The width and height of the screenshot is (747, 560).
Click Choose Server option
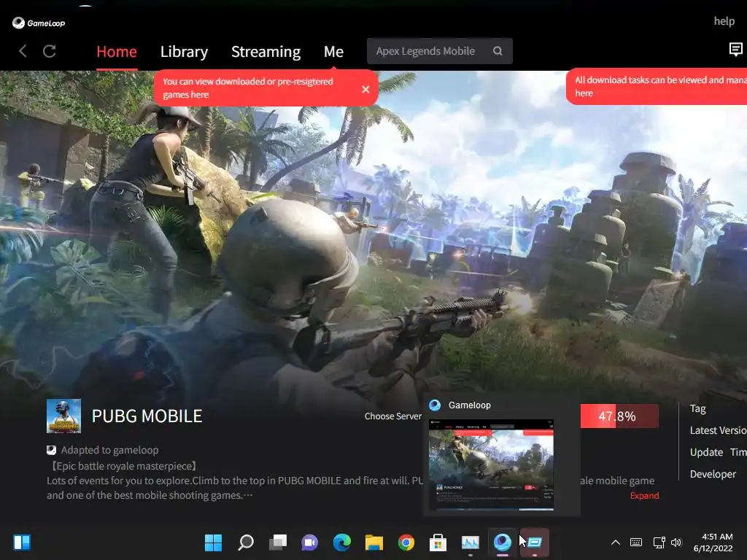coord(393,416)
